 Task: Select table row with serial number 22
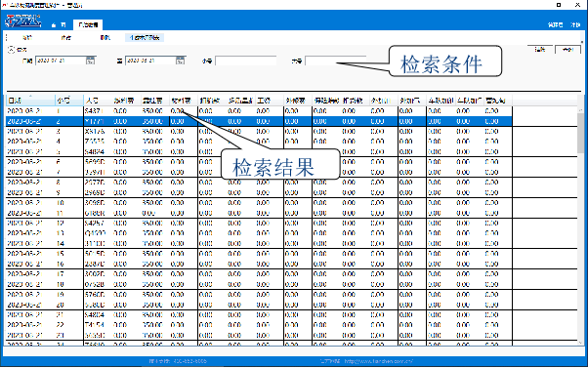(259, 325)
